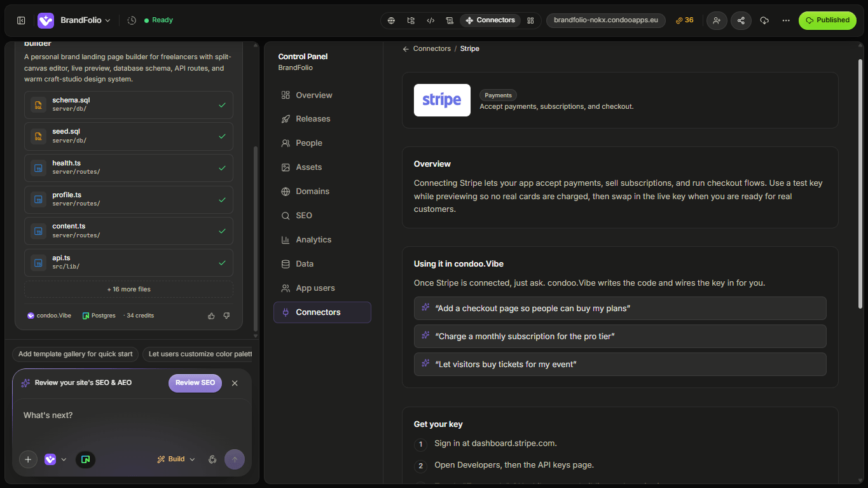This screenshot has height=488, width=868.
Task: Click the Published button
Action: pyautogui.click(x=827, y=20)
